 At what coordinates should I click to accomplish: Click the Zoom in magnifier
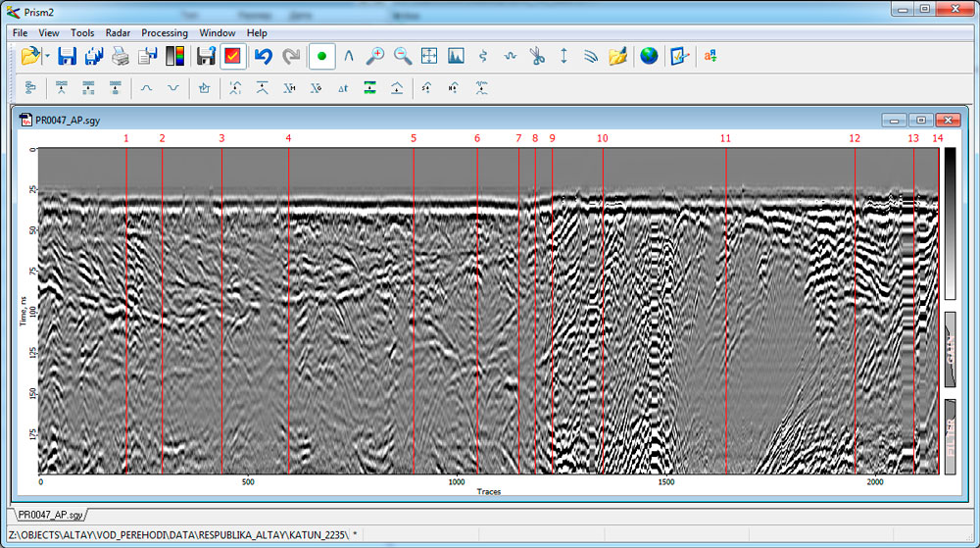pos(374,57)
